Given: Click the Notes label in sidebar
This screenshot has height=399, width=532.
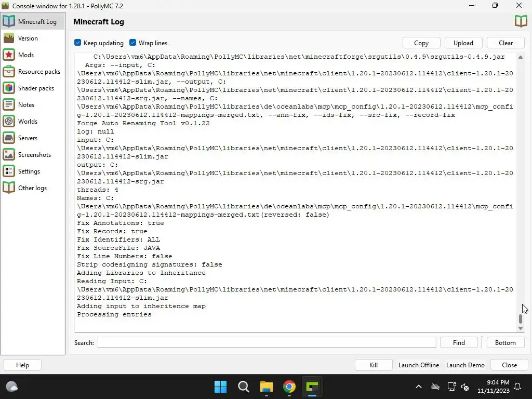Looking at the screenshot, I should (x=26, y=105).
